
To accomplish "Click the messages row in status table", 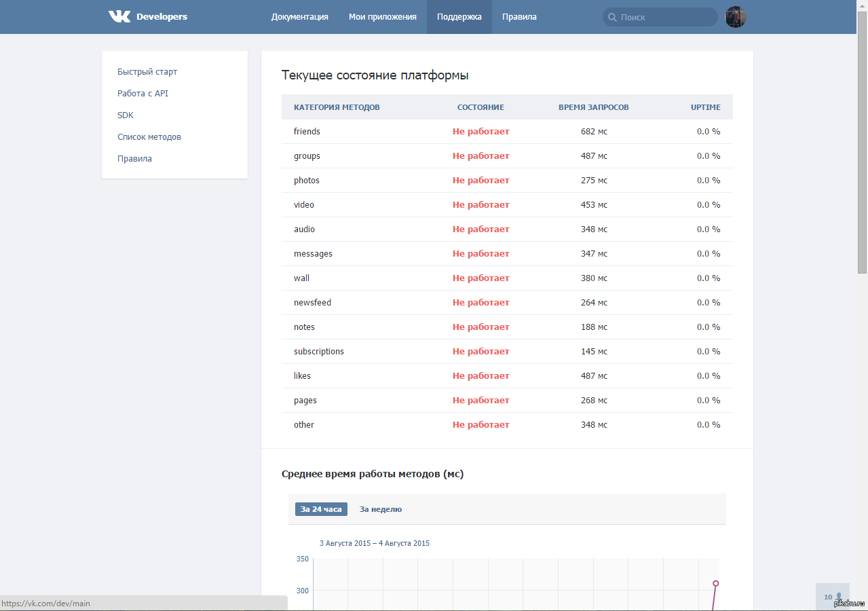I will pos(506,254).
